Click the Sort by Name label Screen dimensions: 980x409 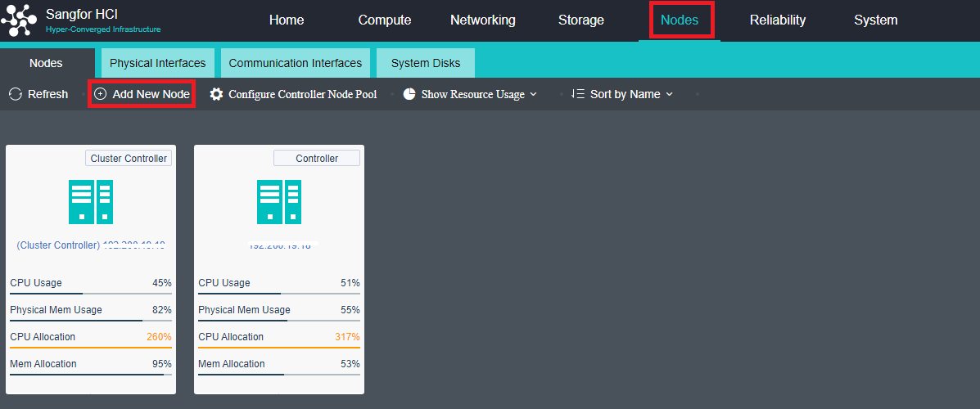pos(625,94)
